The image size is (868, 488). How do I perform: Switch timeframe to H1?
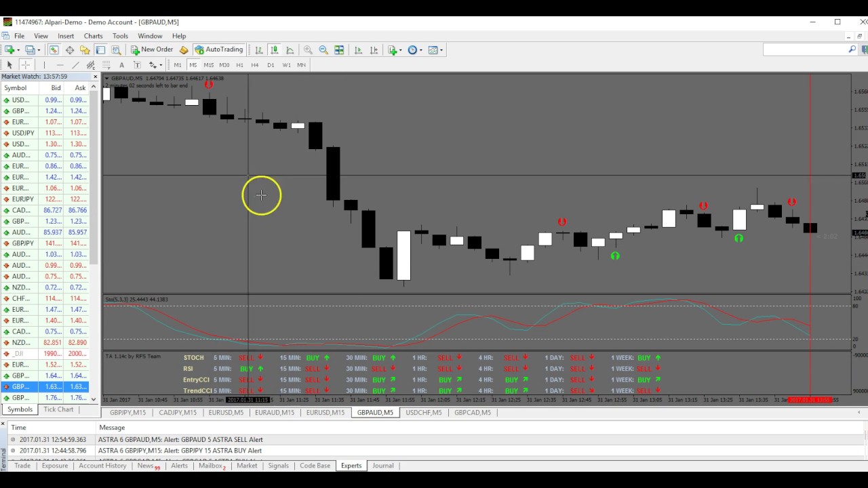[x=239, y=65]
